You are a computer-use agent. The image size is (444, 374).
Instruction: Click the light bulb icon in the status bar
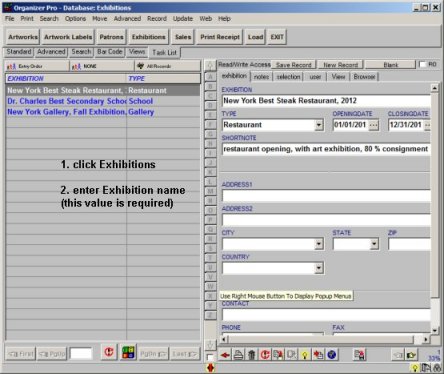pyautogui.click(x=415, y=368)
